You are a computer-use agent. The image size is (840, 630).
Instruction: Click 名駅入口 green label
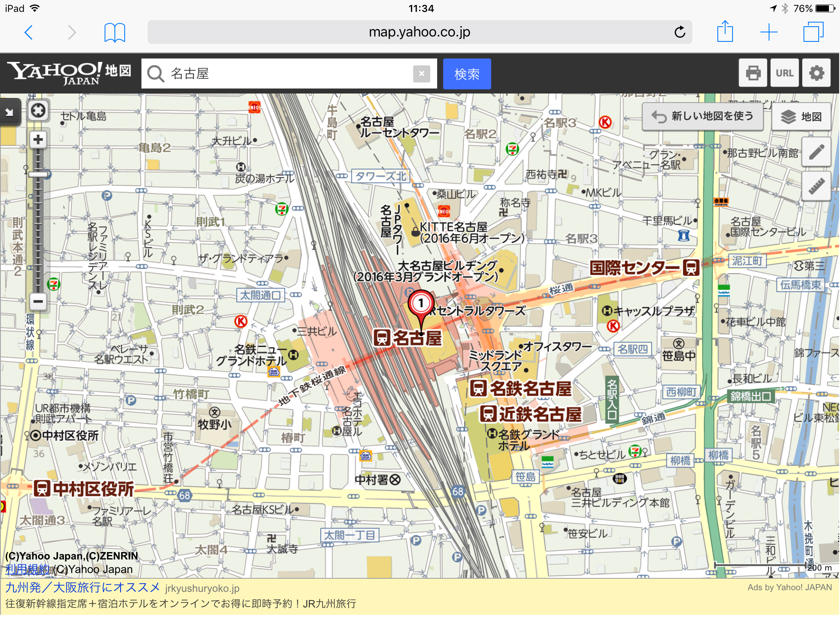tap(612, 399)
